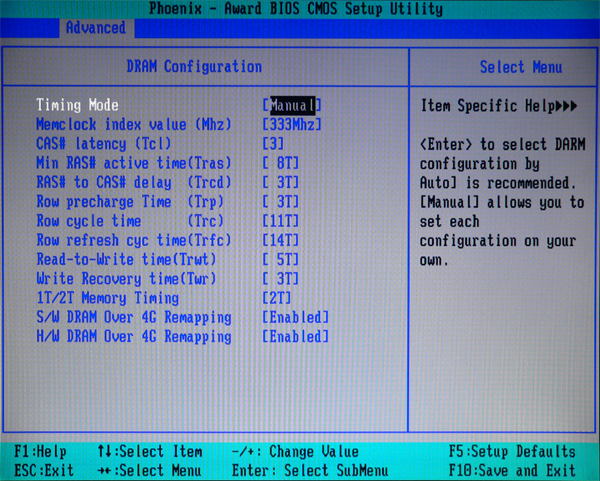600x481 pixels.
Task: Select the Timing Mode label
Action: pyautogui.click(x=77, y=105)
